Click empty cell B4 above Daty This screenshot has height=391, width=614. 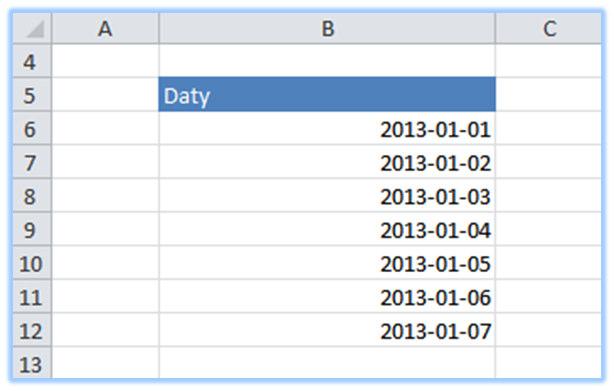pyautogui.click(x=327, y=61)
